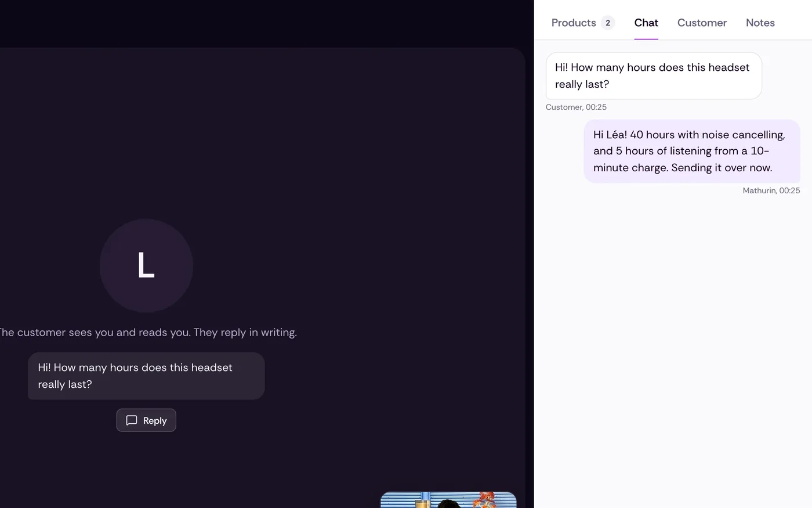
Task: Click the self-view video thumbnail
Action: click(x=448, y=500)
